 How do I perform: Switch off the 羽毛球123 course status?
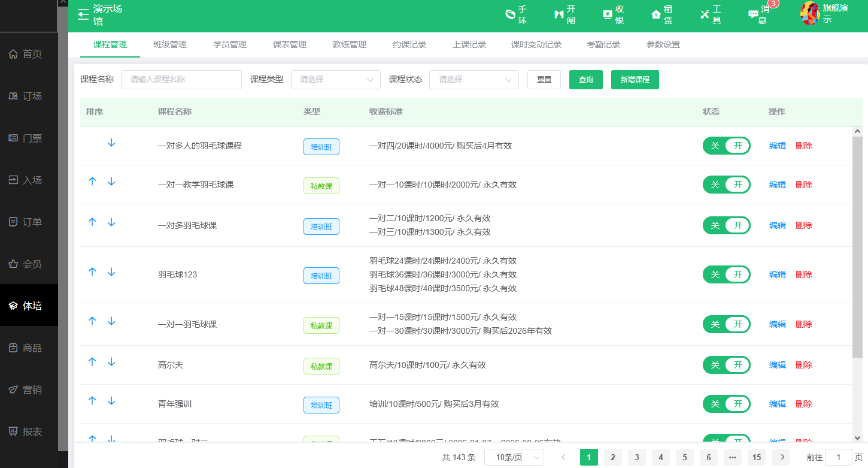[726, 274]
